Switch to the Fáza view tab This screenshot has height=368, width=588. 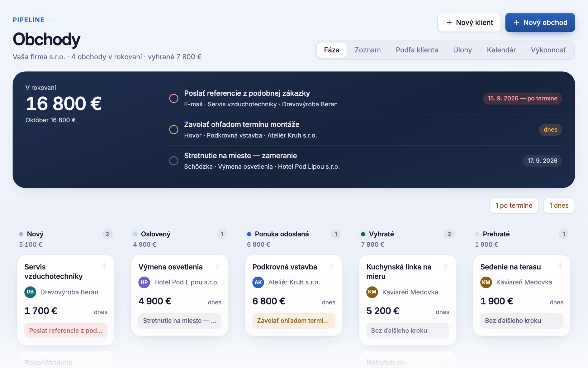332,50
